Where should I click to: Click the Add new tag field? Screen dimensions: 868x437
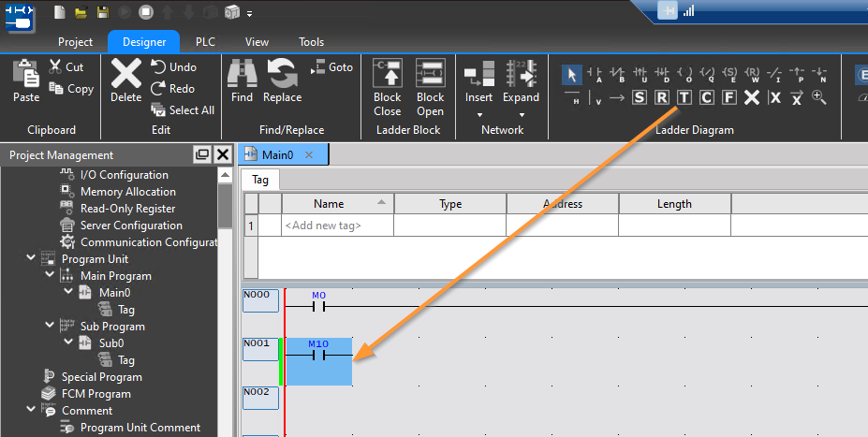(323, 226)
